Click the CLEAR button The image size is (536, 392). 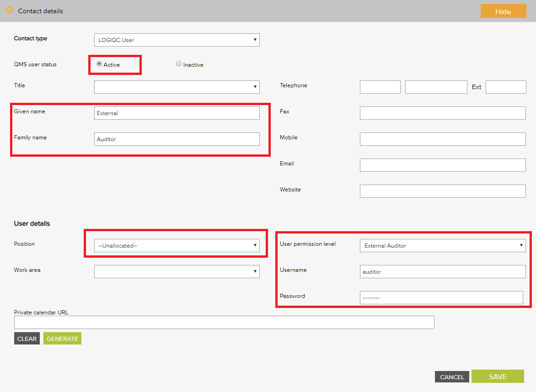tap(27, 339)
